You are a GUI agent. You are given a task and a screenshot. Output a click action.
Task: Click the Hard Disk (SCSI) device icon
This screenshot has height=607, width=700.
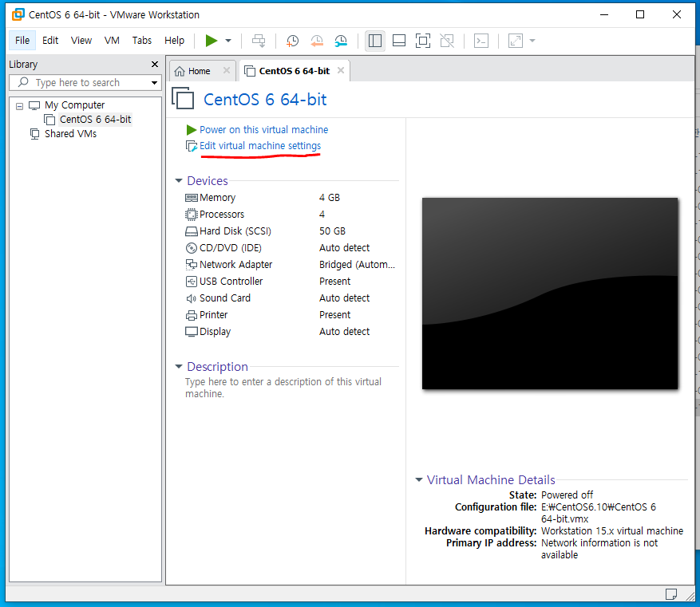tap(191, 231)
